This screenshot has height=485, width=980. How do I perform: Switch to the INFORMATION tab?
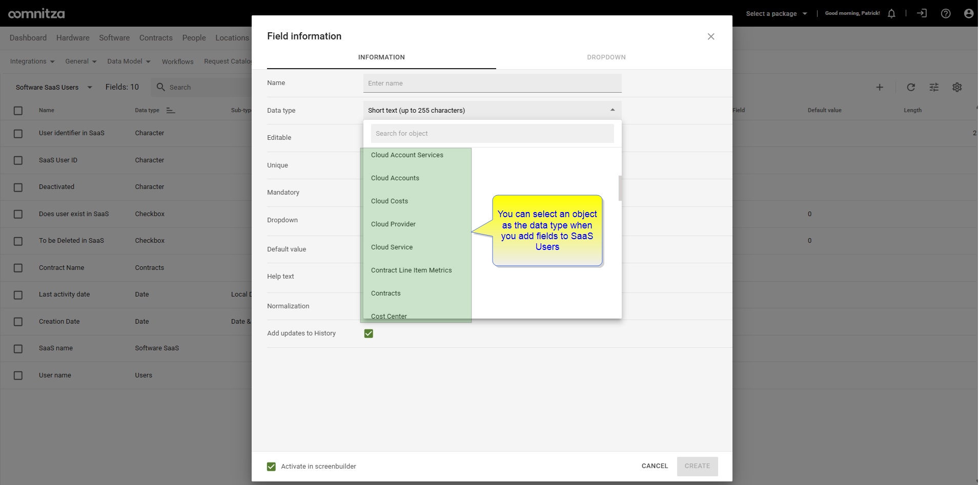(x=381, y=57)
